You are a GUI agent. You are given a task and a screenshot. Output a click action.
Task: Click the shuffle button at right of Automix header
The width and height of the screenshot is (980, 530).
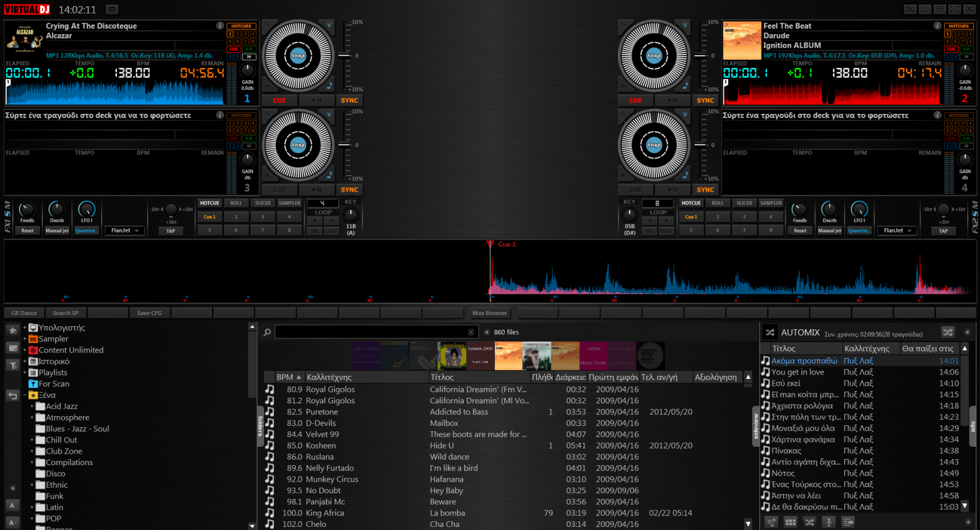(948, 332)
